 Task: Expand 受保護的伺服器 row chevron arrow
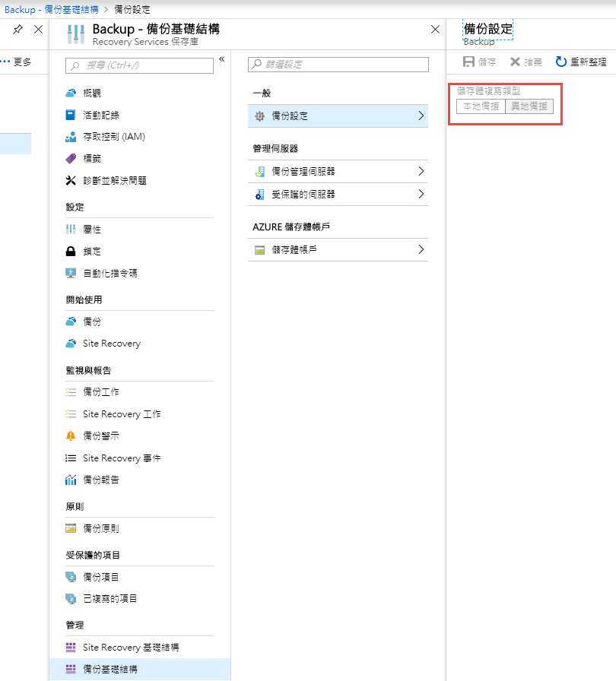point(421,194)
